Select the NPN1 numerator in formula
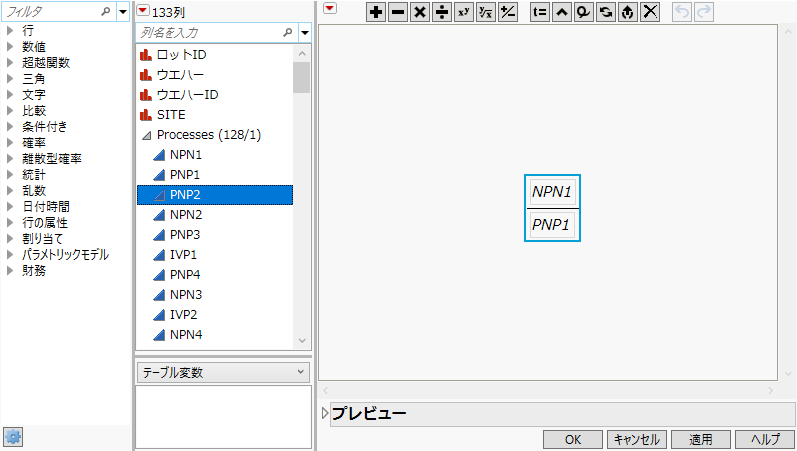The height and width of the screenshot is (451, 797). coord(552,192)
